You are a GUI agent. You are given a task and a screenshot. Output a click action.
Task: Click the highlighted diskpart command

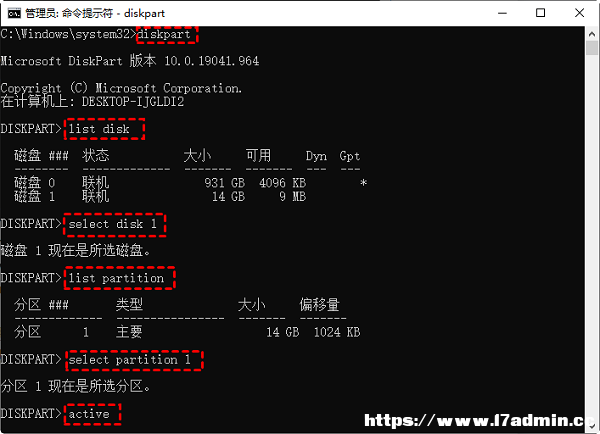click(164, 34)
